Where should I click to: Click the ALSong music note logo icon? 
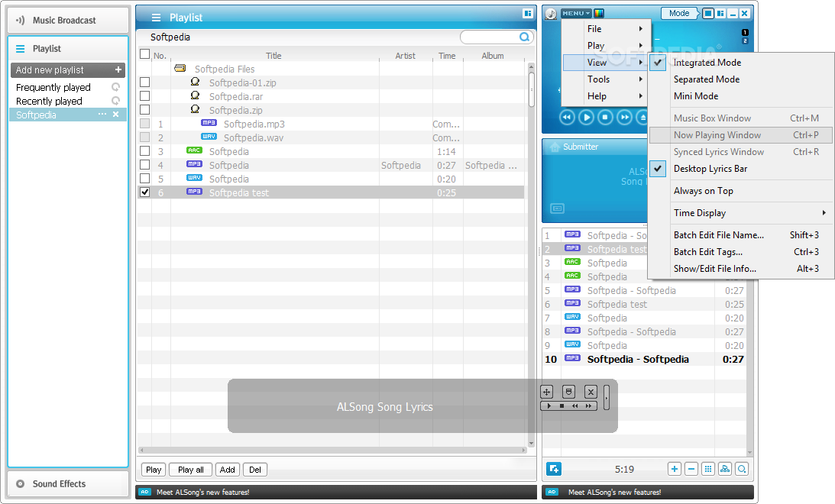(551, 14)
